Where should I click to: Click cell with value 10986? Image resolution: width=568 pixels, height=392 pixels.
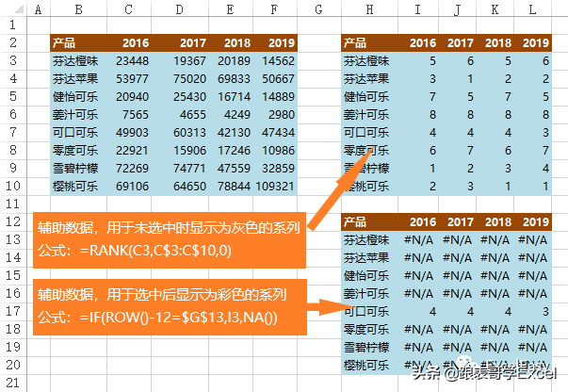coord(275,151)
